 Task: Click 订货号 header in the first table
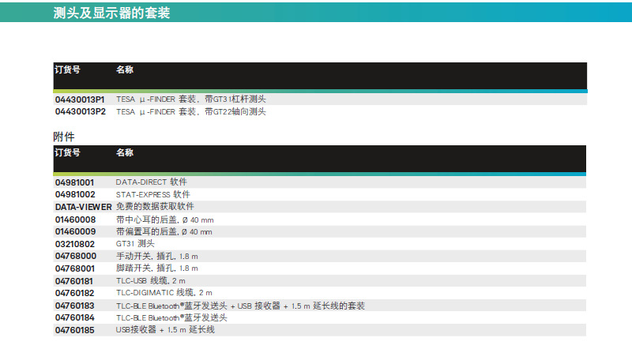(x=67, y=69)
